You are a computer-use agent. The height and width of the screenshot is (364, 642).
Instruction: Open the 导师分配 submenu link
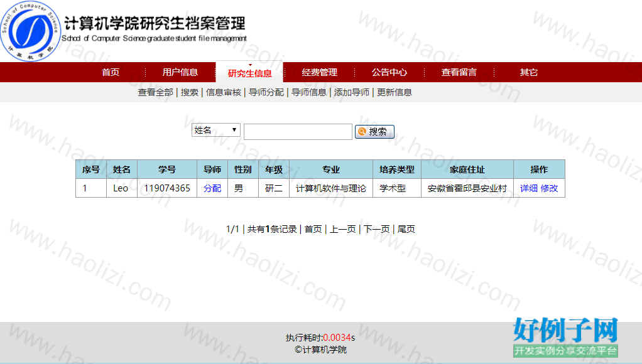pyautogui.click(x=266, y=92)
